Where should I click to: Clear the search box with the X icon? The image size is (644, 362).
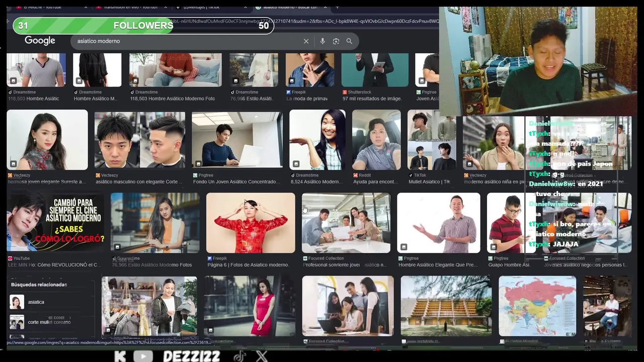pos(306,41)
